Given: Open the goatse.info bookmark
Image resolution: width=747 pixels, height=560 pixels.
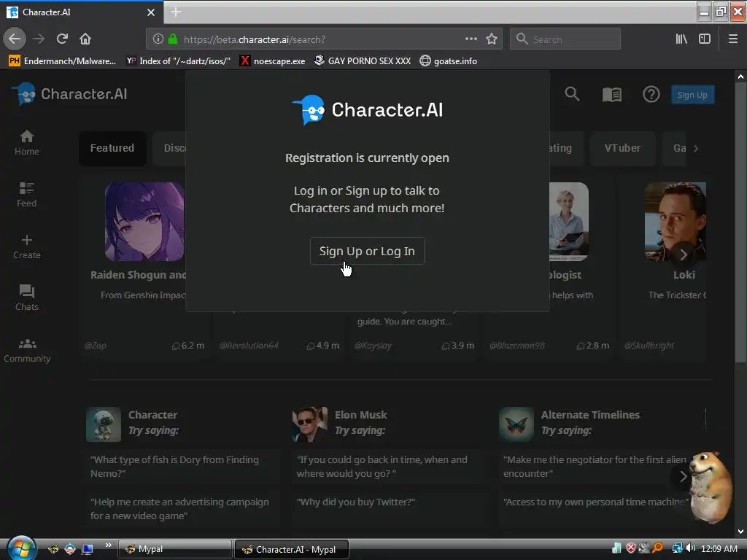Looking at the screenshot, I should point(449,61).
